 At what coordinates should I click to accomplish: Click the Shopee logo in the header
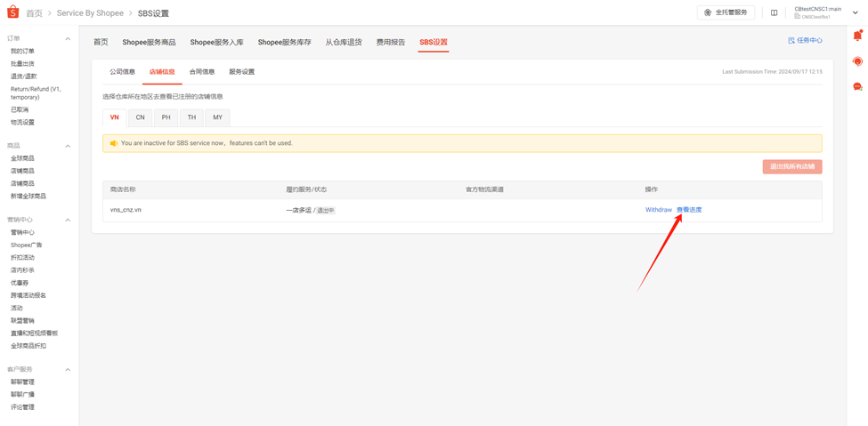pyautogui.click(x=12, y=12)
